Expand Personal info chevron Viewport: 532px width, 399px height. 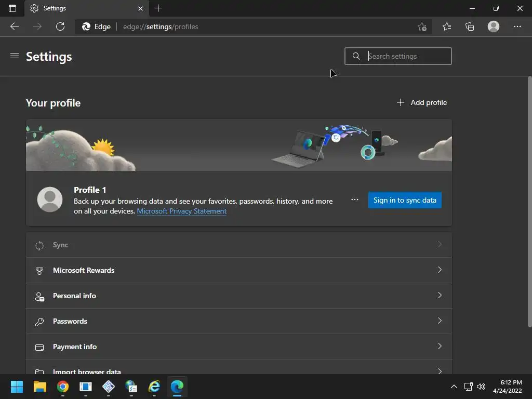coord(440,295)
